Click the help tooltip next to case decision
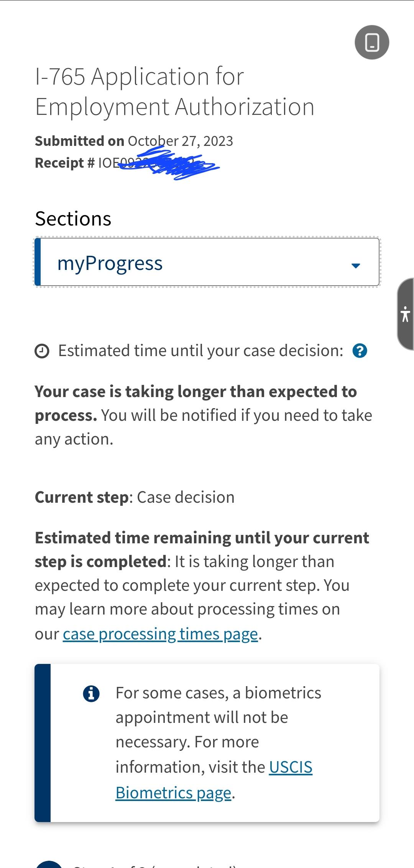 tap(361, 350)
